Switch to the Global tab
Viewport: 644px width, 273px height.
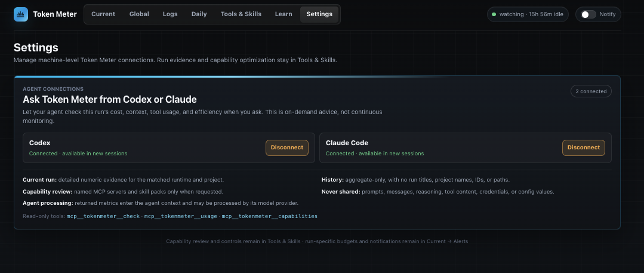(x=139, y=14)
